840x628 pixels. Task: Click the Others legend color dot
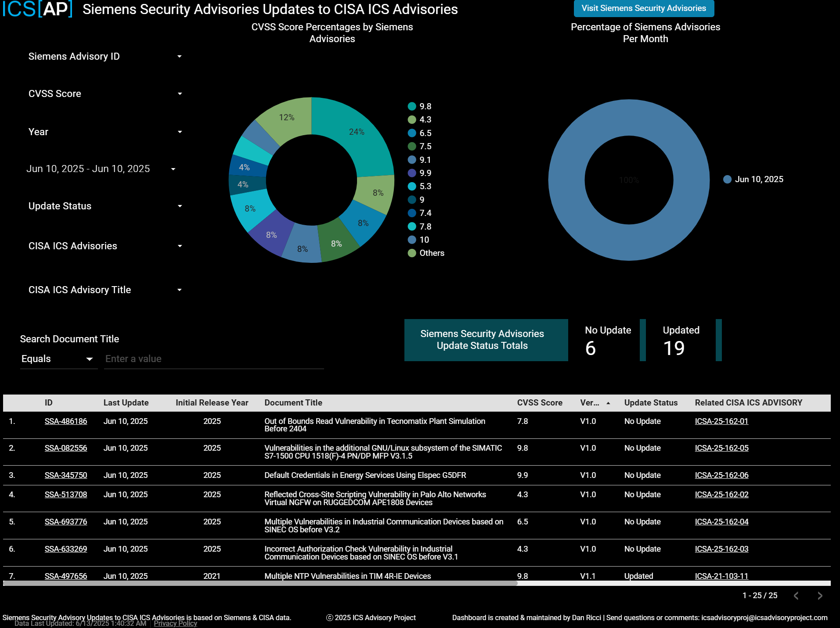click(x=412, y=253)
